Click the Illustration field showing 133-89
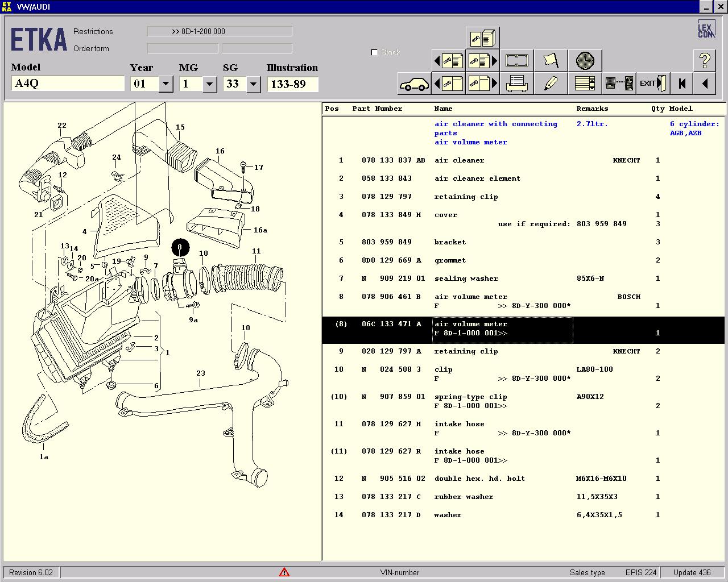 (x=292, y=84)
